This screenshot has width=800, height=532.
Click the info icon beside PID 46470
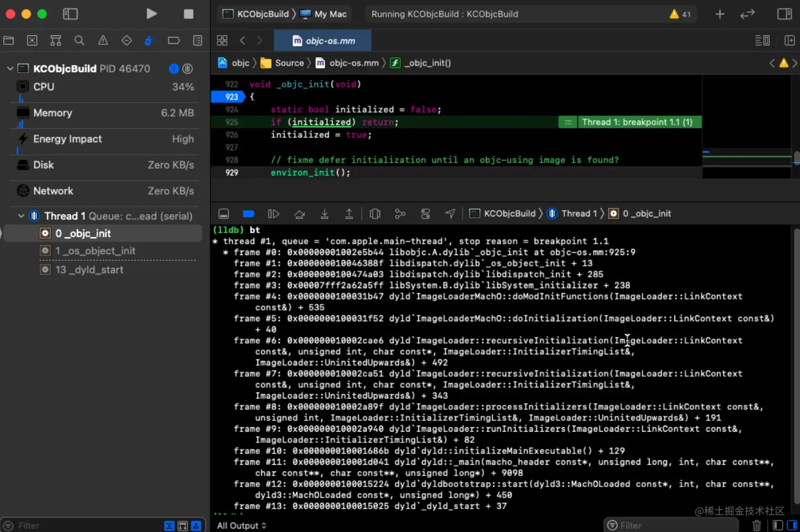click(174, 68)
